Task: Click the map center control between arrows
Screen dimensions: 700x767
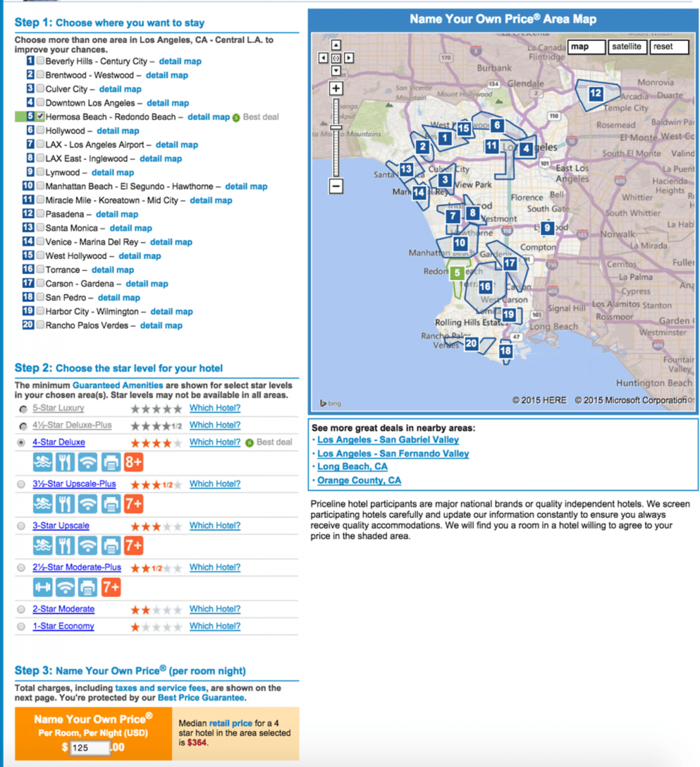Action: (x=336, y=58)
